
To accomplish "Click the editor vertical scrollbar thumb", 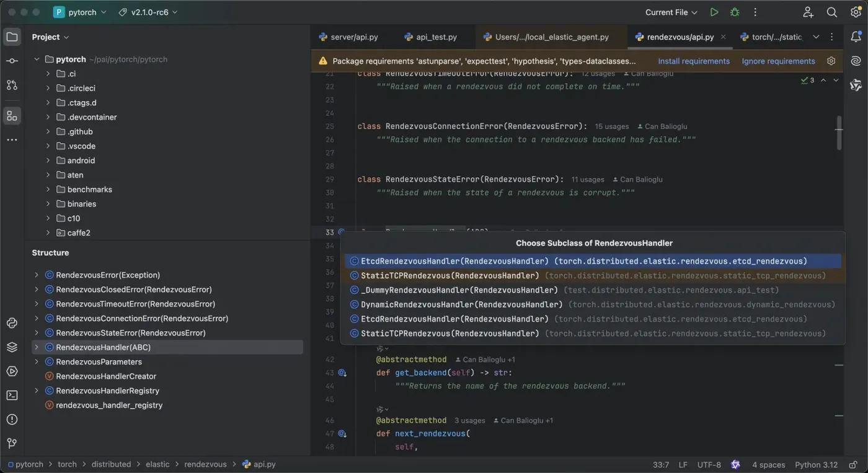I will [839, 133].
